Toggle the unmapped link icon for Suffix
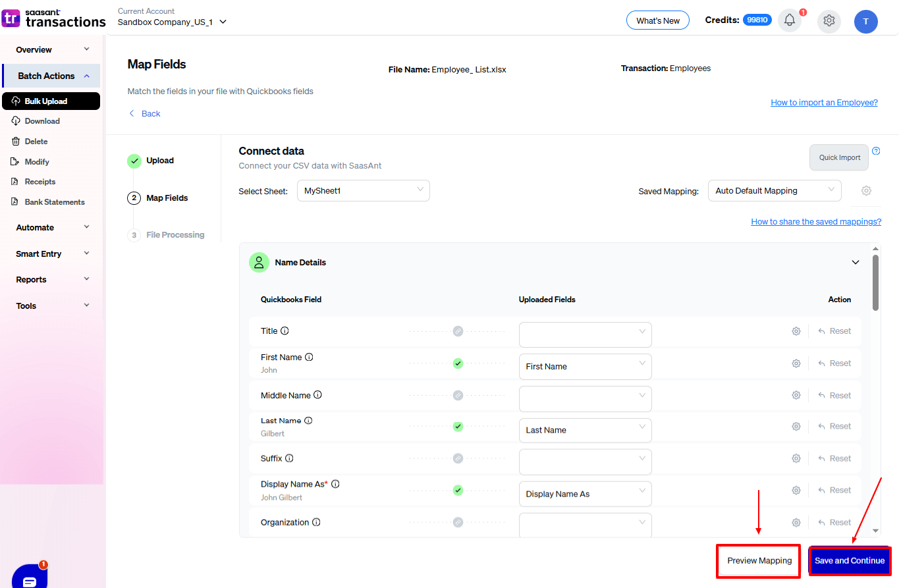Screen dimensions: 899x588 [x=458, y=458]
